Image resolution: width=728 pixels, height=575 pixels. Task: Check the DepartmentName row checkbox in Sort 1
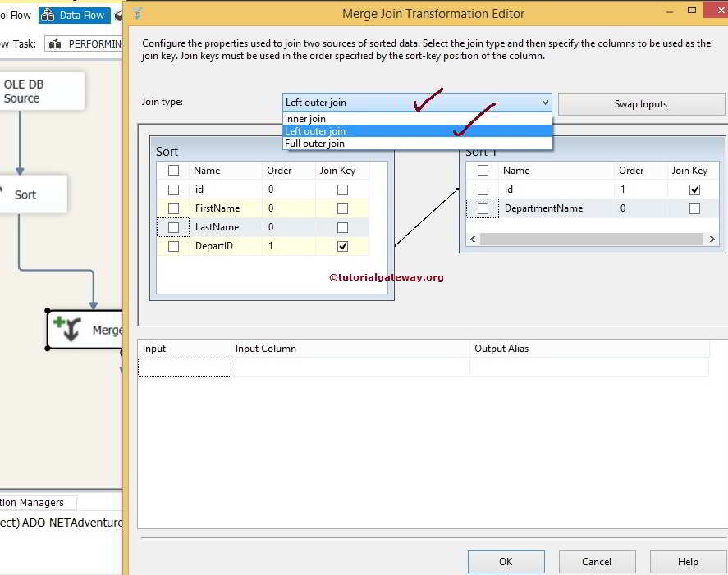click(x=483, y=208)
